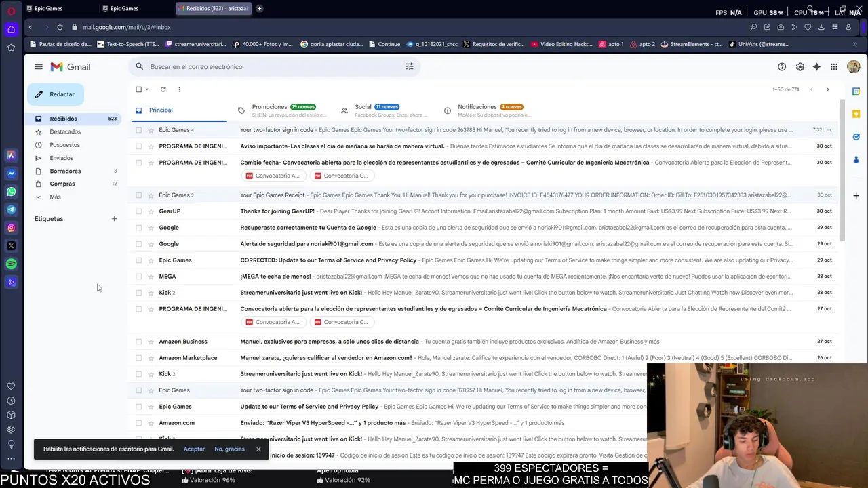The width and height of the screenshot is (868, 488).
Task: Accept desktop notifications with Aceptar
Action: tap(194, 449)
